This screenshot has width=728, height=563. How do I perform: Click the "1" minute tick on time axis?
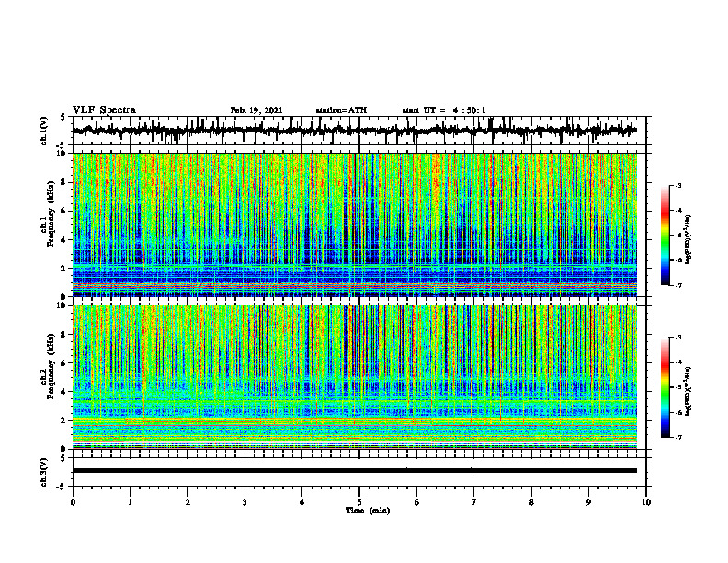[130, 502]
